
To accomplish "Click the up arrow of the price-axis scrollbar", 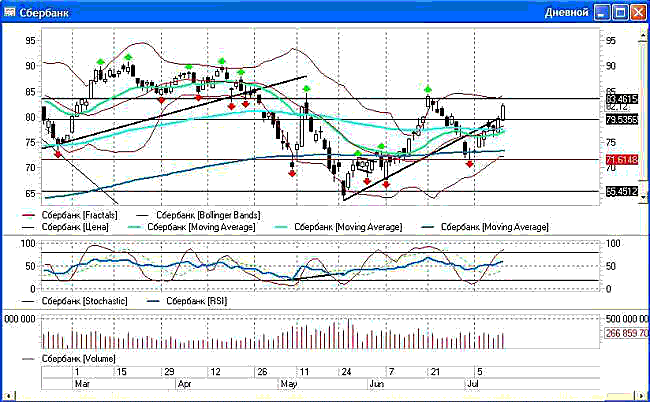I will pyautogui.click(x=643, y=36).
